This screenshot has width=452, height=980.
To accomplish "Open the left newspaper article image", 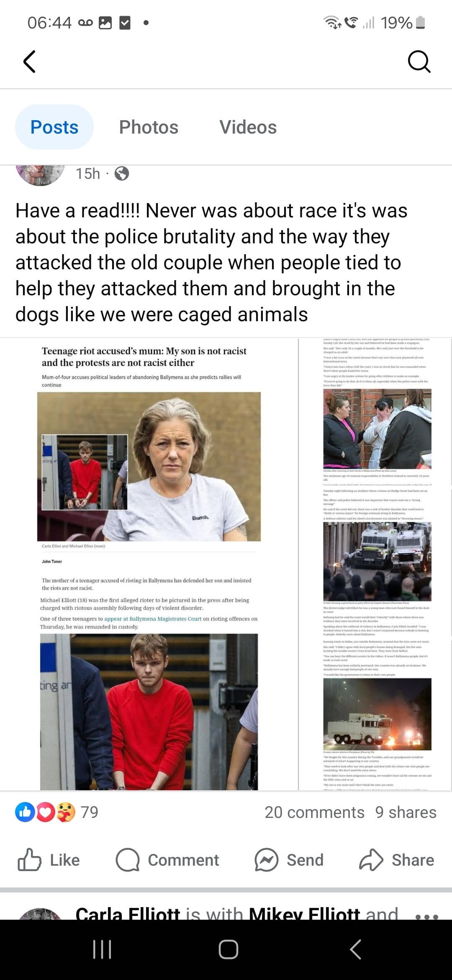I will point(149,564).
